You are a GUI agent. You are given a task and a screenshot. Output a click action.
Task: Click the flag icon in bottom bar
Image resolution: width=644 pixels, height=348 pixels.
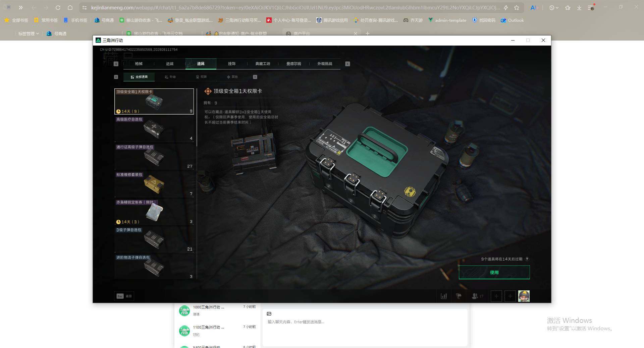tap(459, 296)
